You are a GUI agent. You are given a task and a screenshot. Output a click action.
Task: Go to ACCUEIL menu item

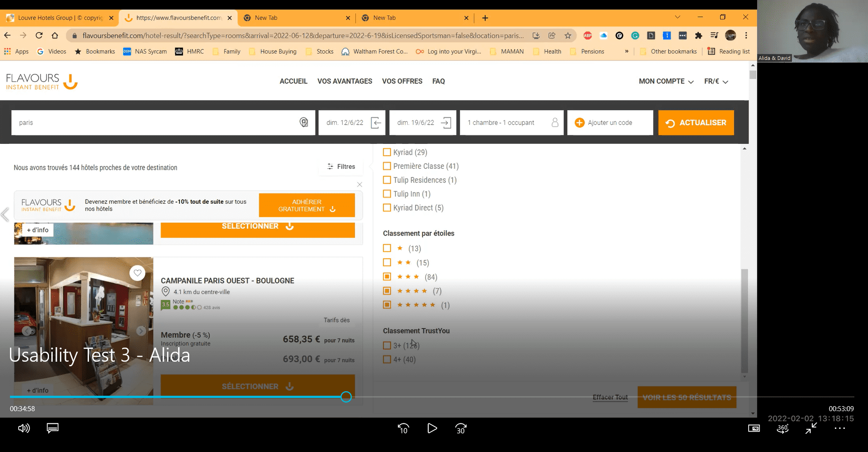click(x=293, y=81)
